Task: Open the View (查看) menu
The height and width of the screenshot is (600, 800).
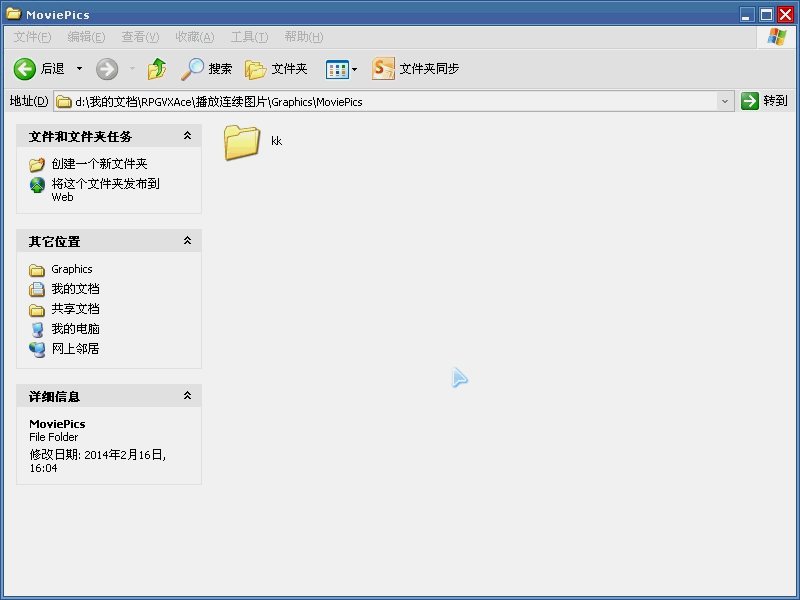Action: pos(140,37)
